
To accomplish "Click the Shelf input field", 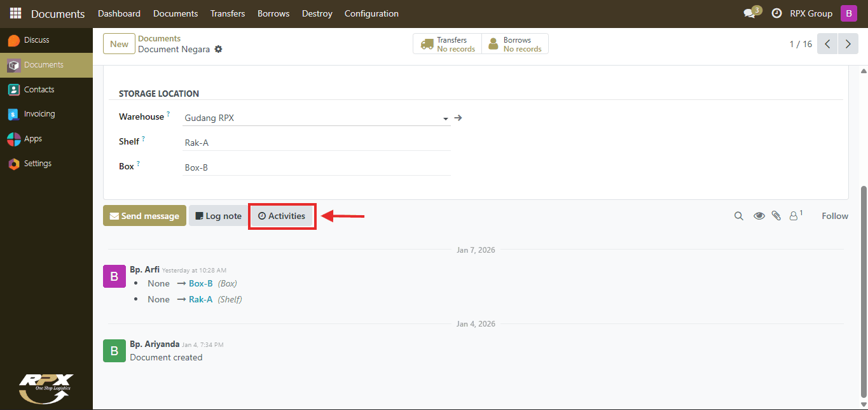I will [x=317, y=143].
